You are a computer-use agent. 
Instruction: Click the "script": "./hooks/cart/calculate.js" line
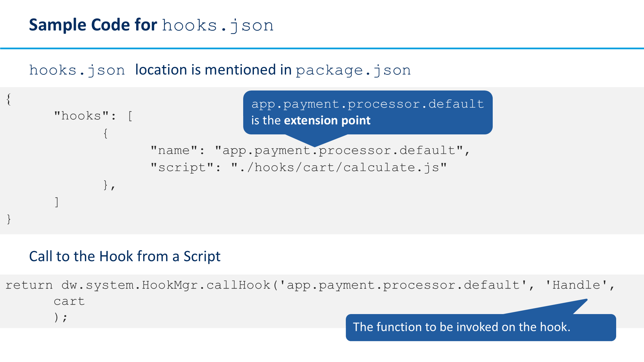(x=299, y=167)
